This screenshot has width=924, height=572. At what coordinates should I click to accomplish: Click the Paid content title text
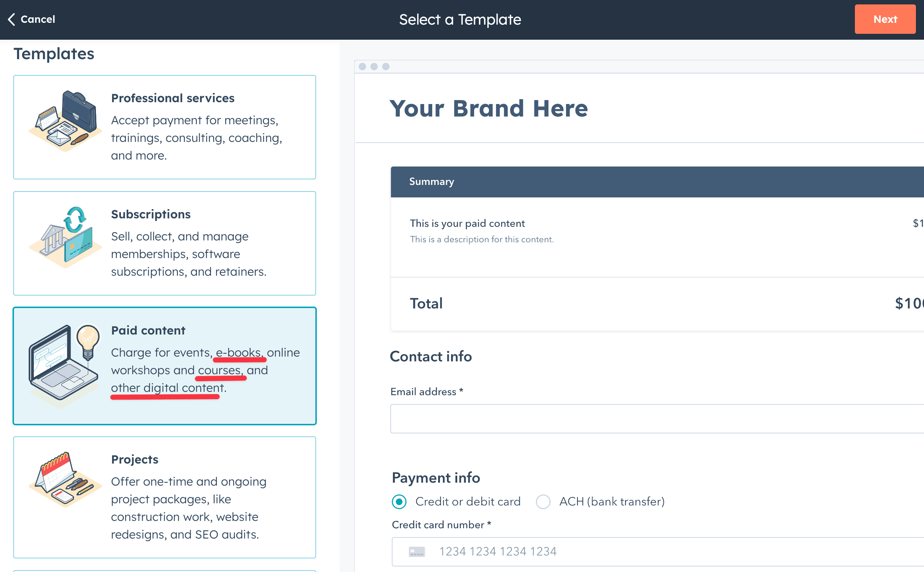[148, 330]
